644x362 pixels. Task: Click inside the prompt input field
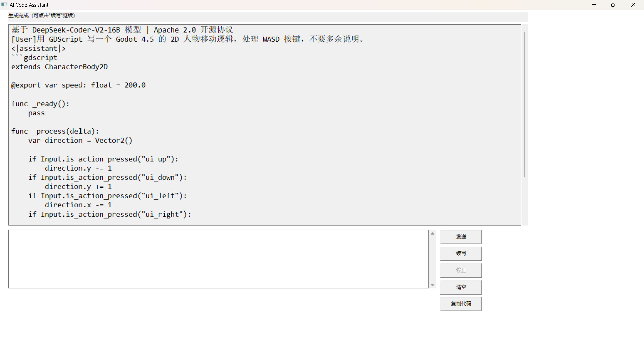(218, 259)
